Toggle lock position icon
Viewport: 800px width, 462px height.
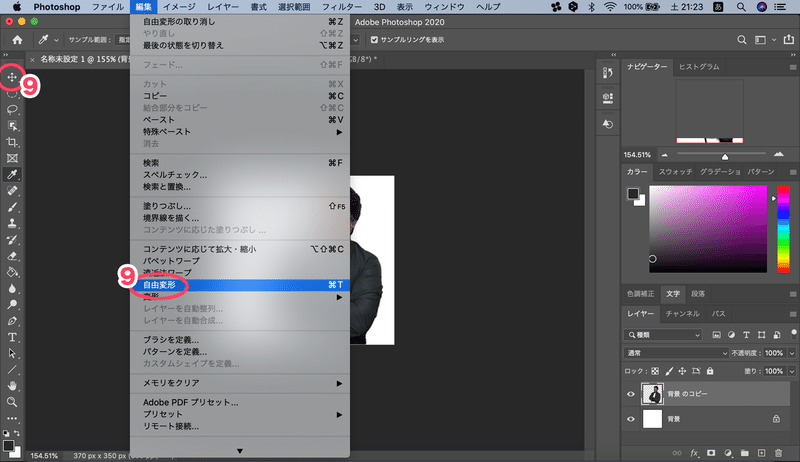pyautogui.click(x=682, y=371)
